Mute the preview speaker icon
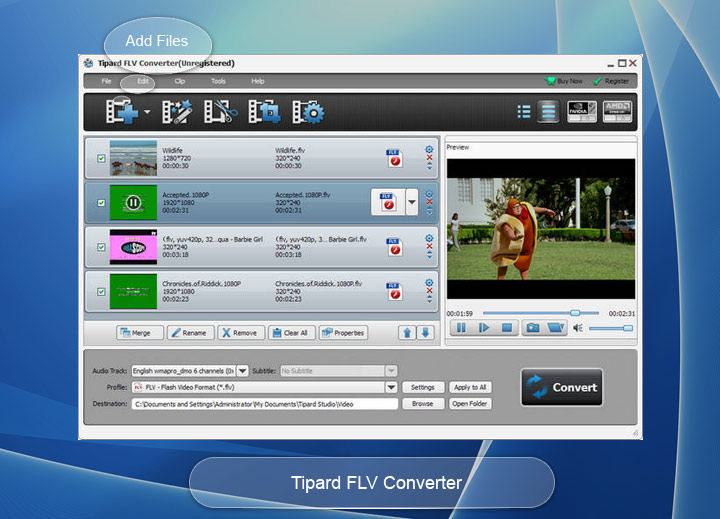 coord(578,327)
